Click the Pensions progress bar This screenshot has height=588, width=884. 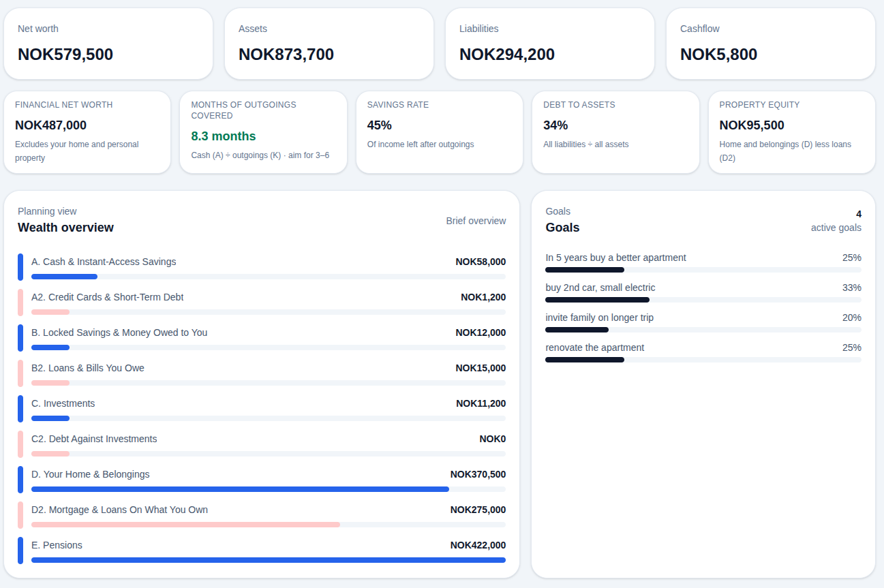269,560
